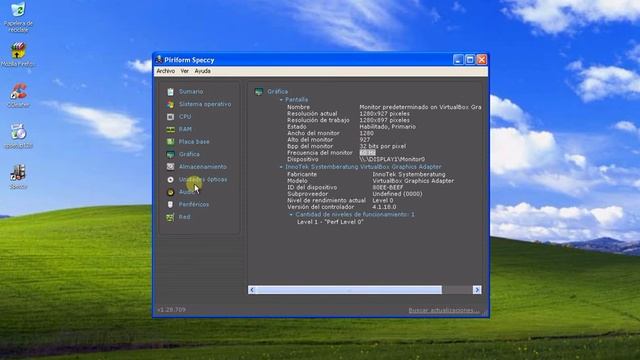This screenshot has width=640, height=360.
Task: Click the version number in status bar
Action: tap(171, 310)
